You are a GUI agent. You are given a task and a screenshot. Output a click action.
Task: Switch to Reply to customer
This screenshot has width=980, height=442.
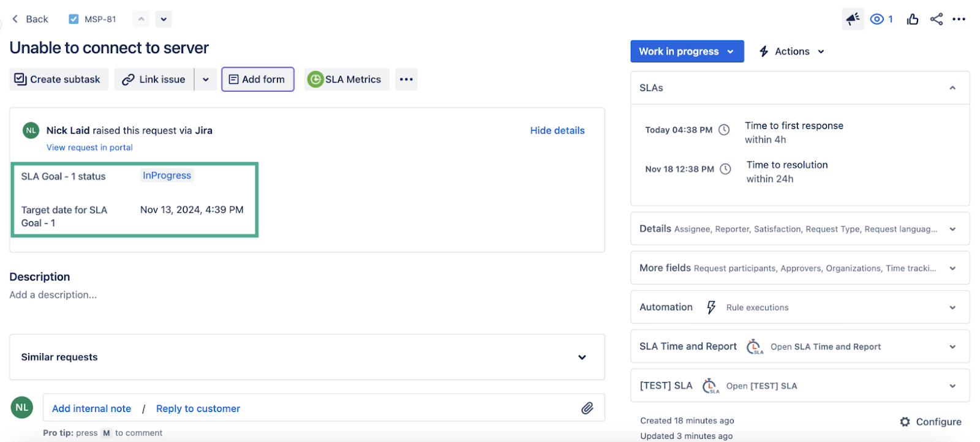(x=198, y=408)
